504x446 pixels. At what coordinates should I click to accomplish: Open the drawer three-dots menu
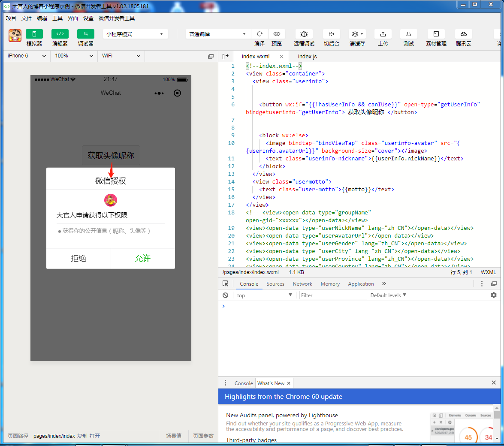click(x=225, y=383)
